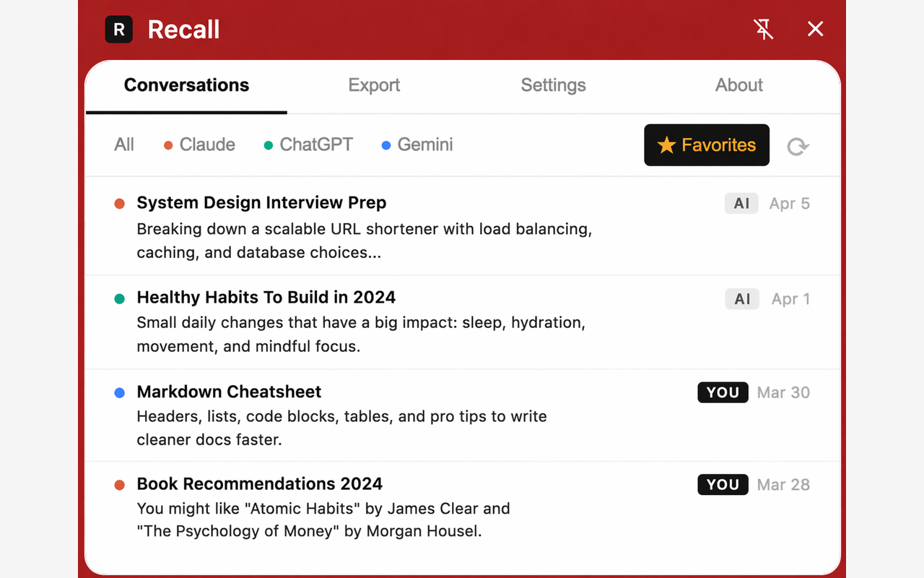The height and width of the screenshot is (578, 924).
Task: Click the Atomic Habits preview text
Action: point(323,520)
